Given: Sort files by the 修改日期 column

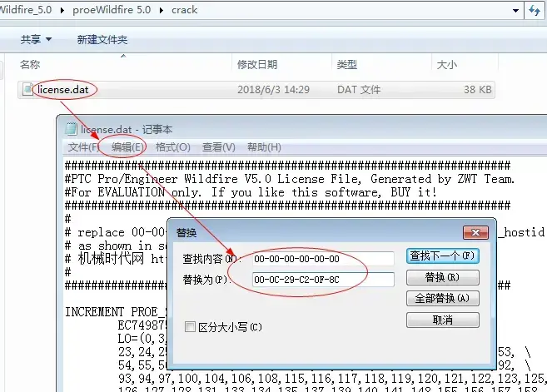Looking at the screenshot, I should (257, 65).
